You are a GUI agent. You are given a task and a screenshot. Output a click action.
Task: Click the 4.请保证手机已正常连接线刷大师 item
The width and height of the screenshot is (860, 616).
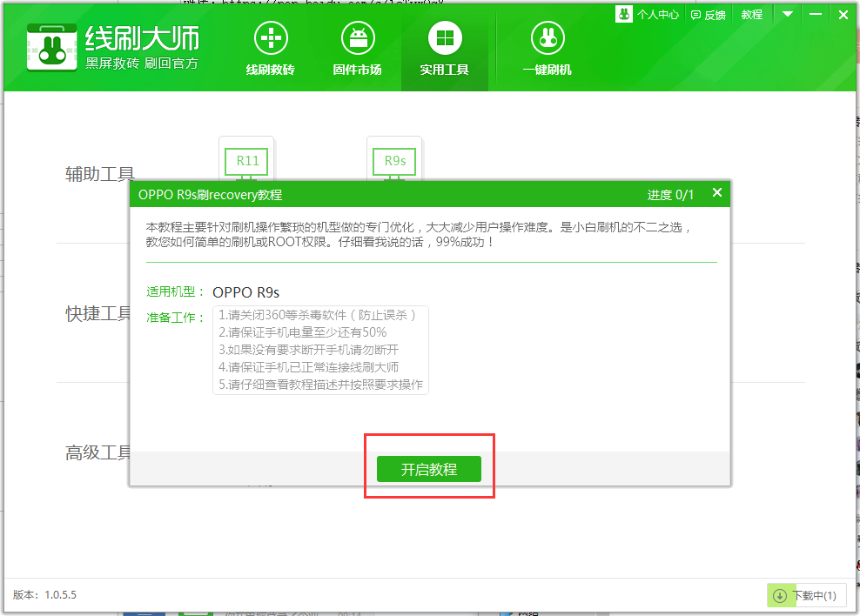pos(309,368)
